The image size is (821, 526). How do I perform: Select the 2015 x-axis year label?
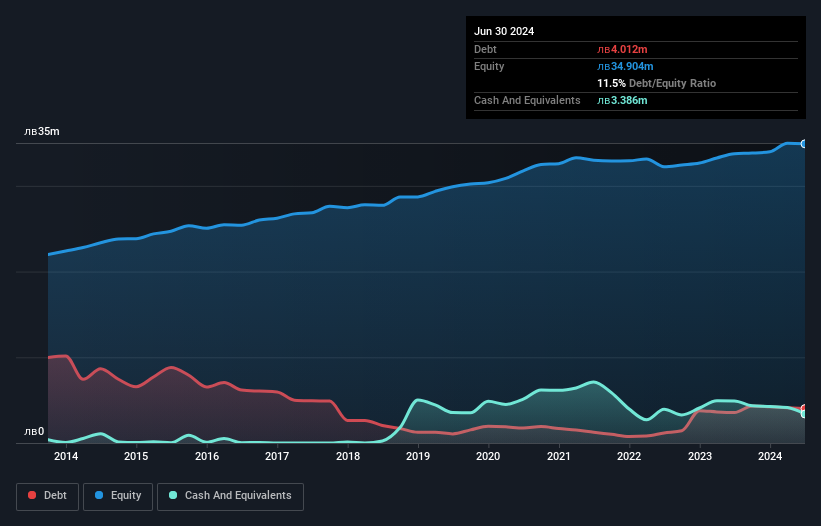click(136, 456)
